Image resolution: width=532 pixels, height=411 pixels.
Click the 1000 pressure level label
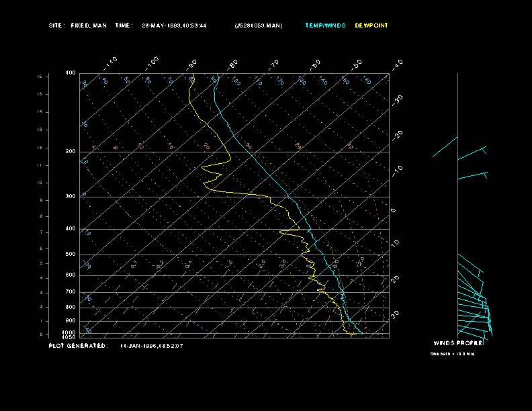70,332
